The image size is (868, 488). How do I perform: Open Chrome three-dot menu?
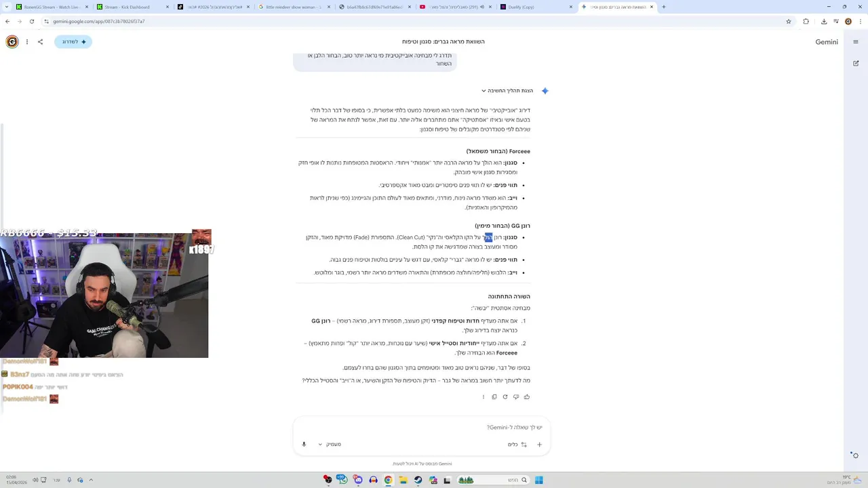pyautogui.click(x=861, y=21)
